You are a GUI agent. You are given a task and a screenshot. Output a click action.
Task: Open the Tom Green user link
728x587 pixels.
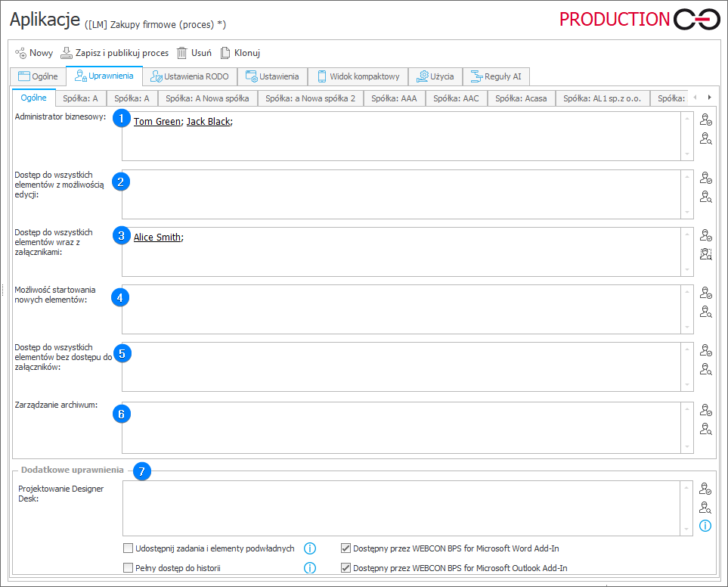pyautogui.click(x=156, y=121)
